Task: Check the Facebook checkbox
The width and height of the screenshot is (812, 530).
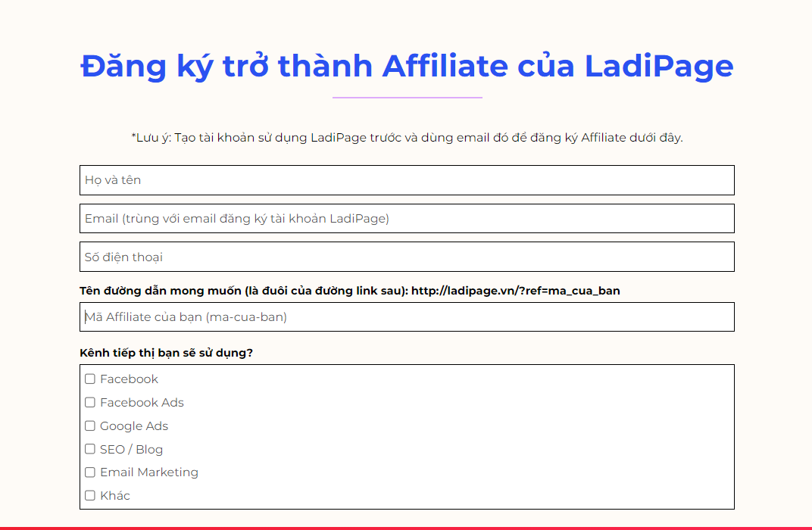Action: (x=90, y=379)
